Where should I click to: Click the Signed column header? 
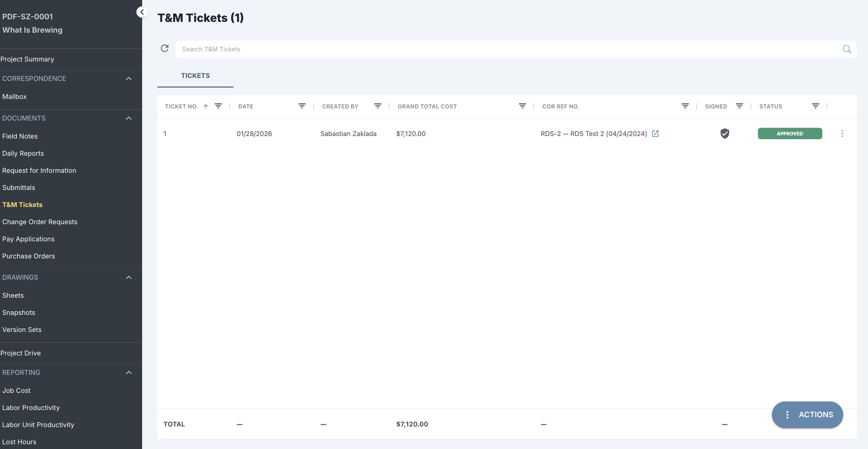[x=716, y=107]
